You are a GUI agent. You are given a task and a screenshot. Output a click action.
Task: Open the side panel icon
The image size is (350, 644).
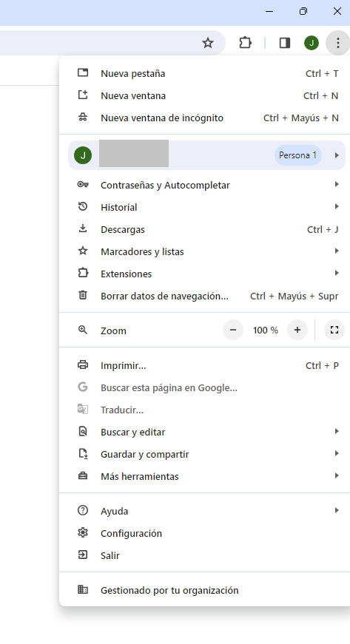tap(285, 43)
